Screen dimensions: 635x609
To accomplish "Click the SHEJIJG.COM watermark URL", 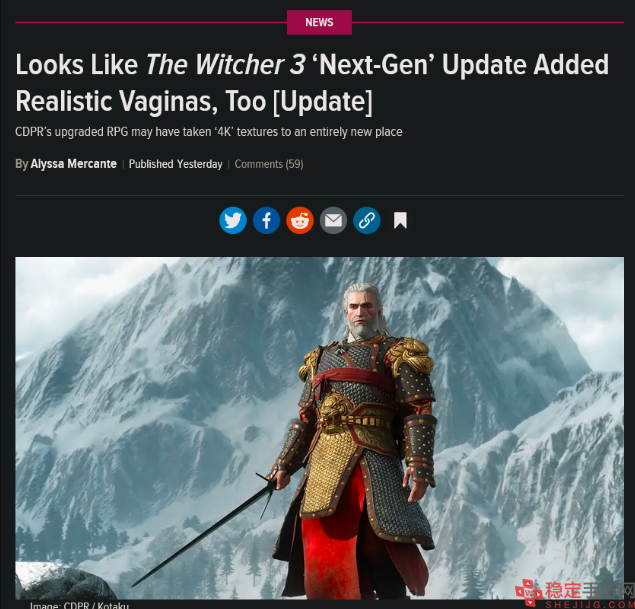I will tap(589, 605).
